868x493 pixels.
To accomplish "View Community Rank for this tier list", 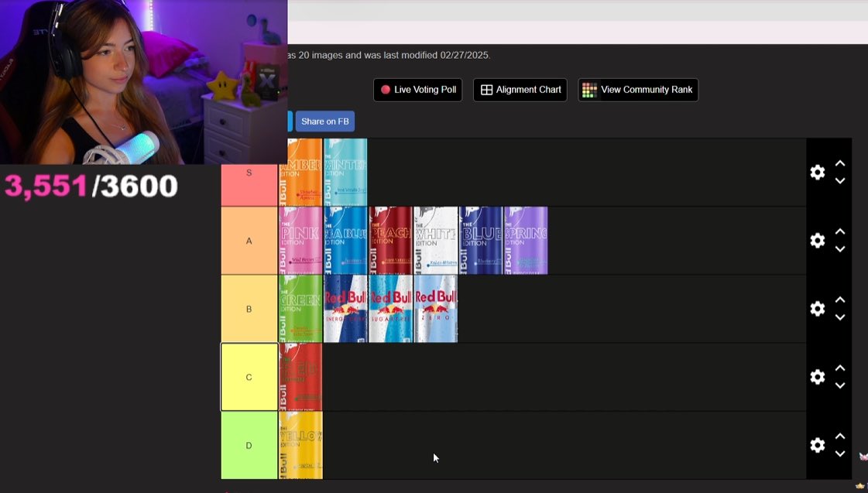I will (638, 90).
